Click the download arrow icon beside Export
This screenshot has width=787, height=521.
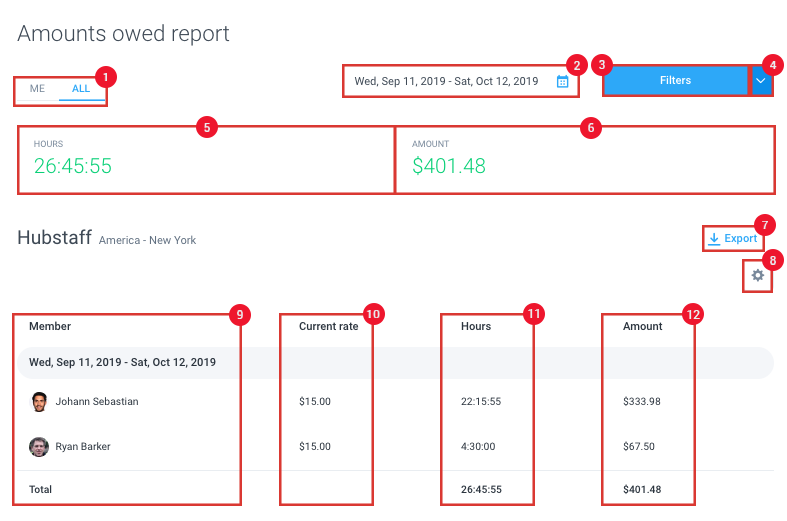click(x=714, y=238)
